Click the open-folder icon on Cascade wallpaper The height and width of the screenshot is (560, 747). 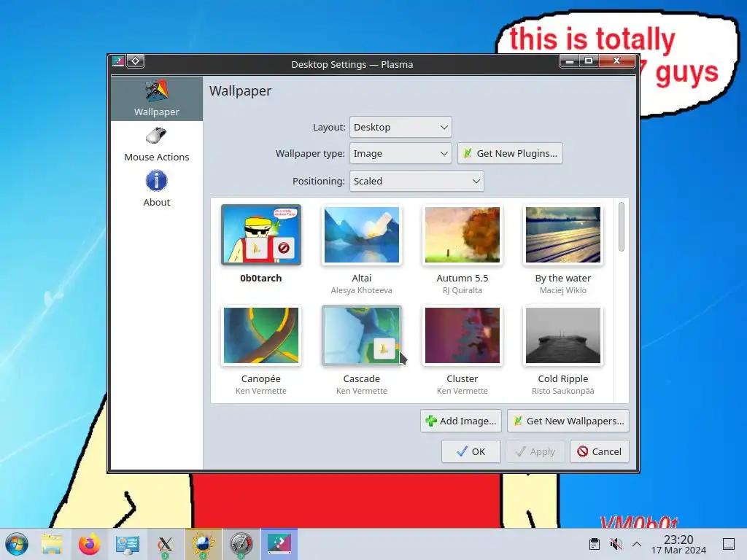pyautogui.click(x=384, y=349)
